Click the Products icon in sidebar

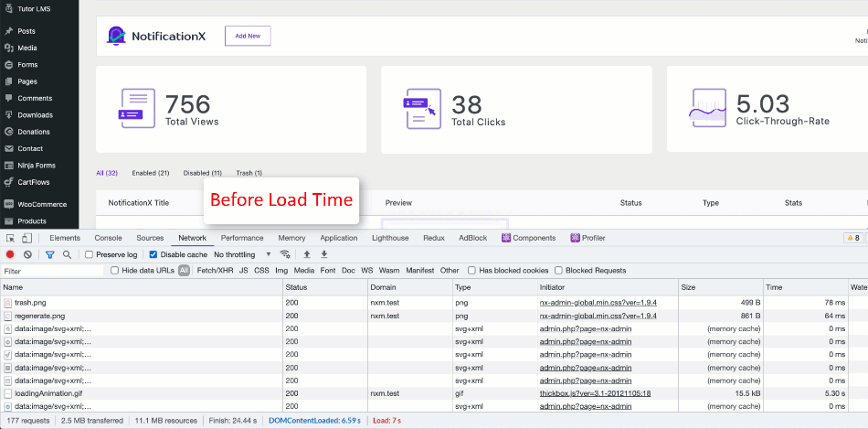click(x=8, y=221)
